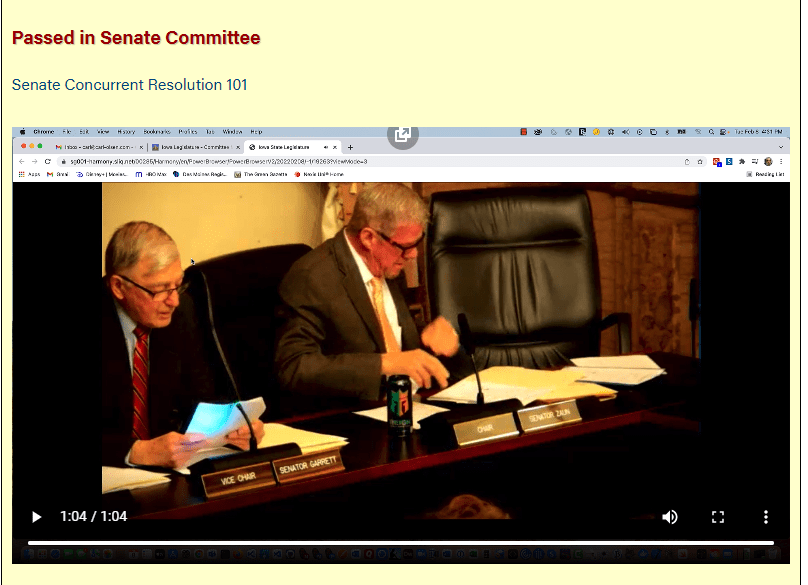The image size is (808, 585).
Task: Click the video progress bar
Action: 400,541
